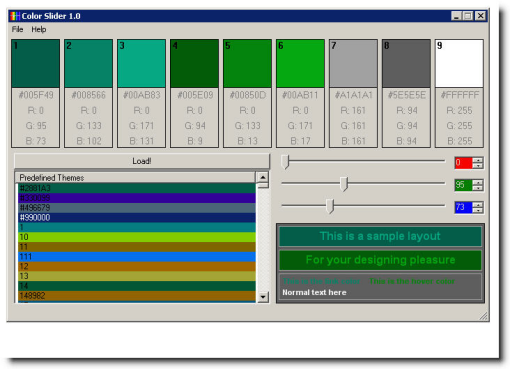Viewport: 510px width, 369px height.
Task: Select color swatch 6 (#00AB11)
Action: (300, 63)
